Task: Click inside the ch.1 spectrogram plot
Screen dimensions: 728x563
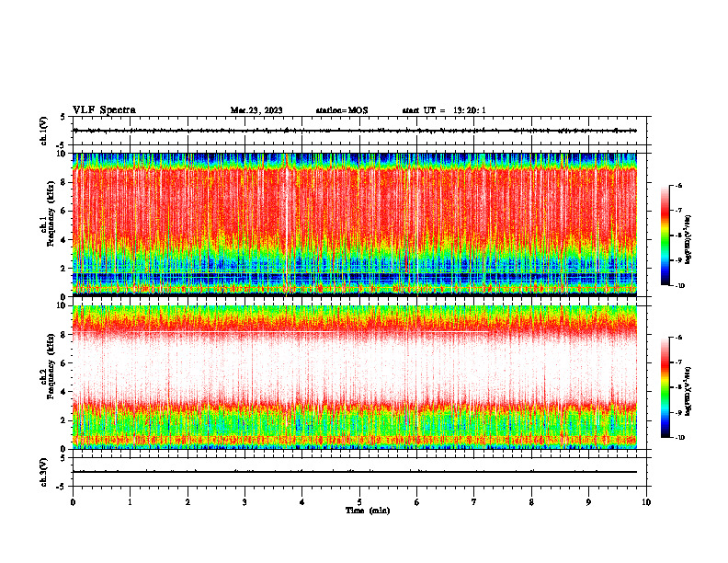Action: pos(355,224)
